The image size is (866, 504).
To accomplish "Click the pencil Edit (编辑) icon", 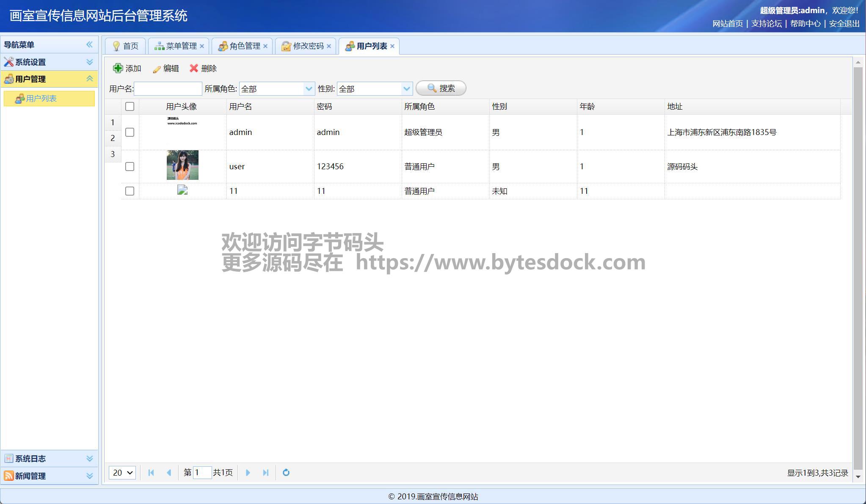I will [x=157, y=69].
